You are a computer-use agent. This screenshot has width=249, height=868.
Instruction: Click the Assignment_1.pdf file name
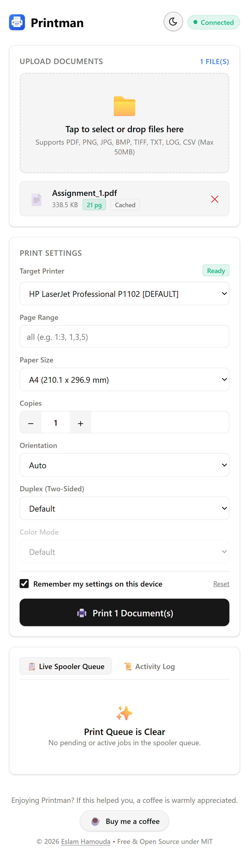click(x=84, y=193)
